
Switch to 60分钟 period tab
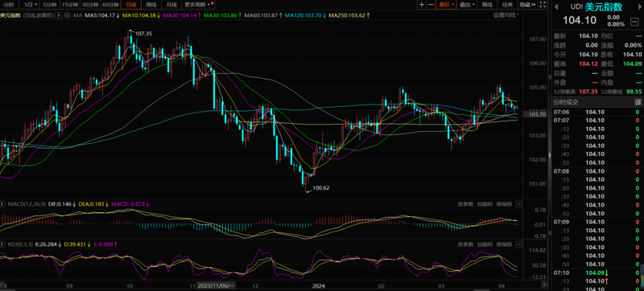[110, 5]
